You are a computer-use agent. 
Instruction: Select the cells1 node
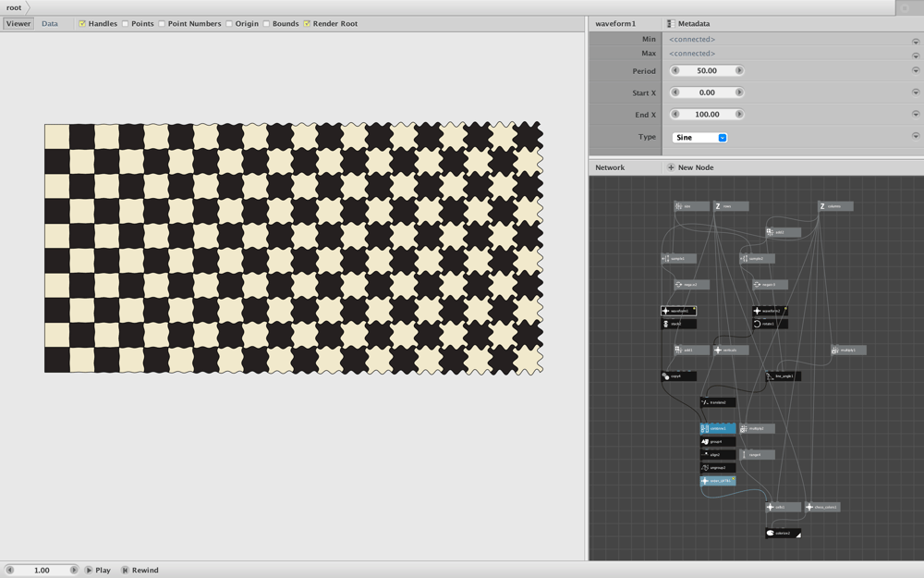[x=783, y=507]
